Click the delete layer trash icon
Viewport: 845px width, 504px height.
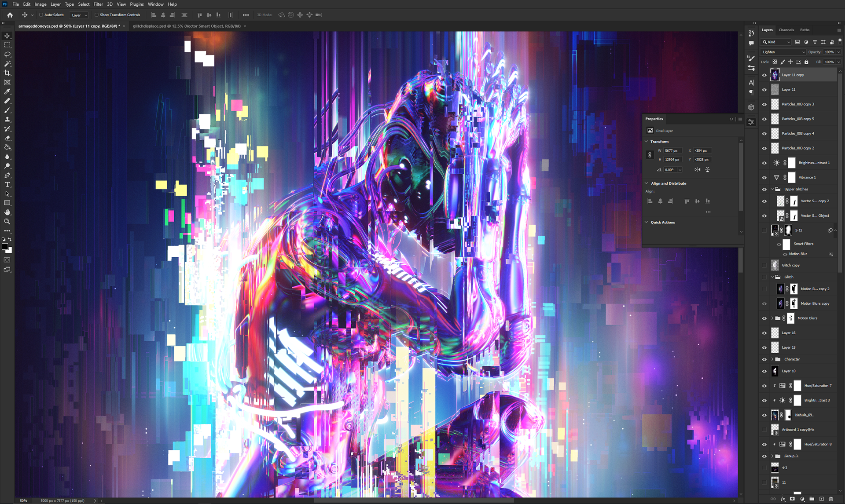(x=831, y=499)
